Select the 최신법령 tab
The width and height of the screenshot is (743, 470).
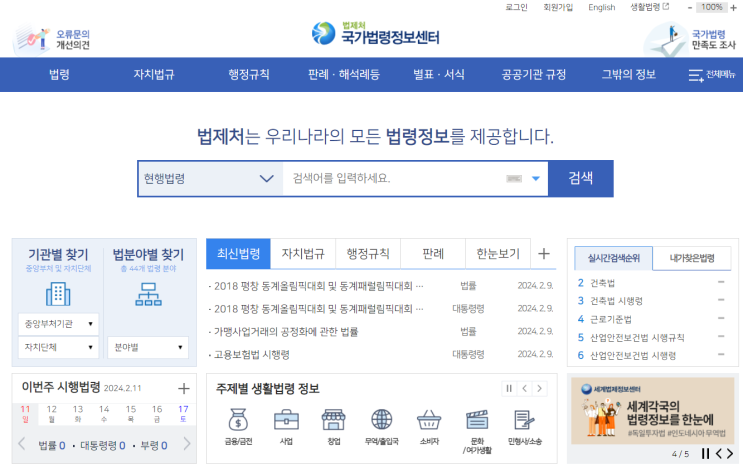coord(238,253)
